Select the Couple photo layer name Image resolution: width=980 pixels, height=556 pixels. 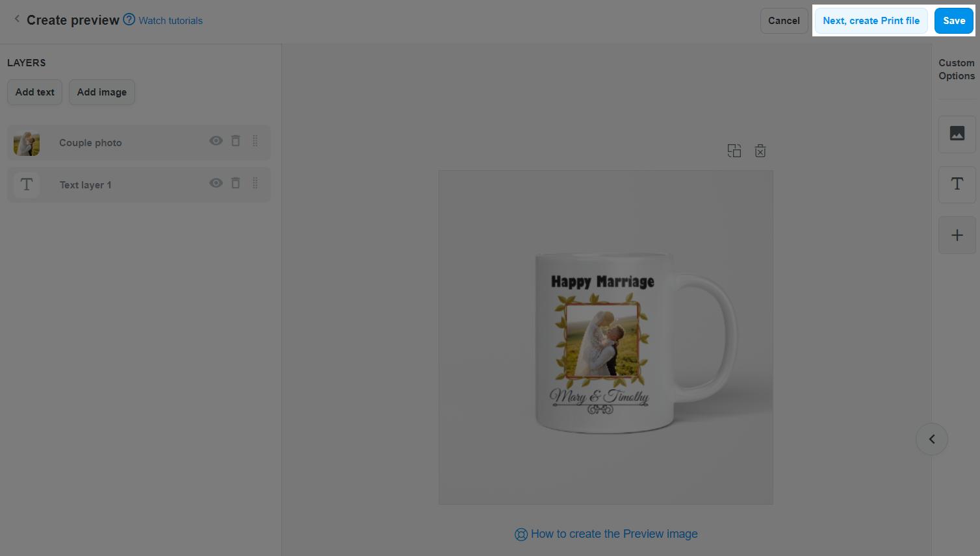pyautogui.click(x=90, y=143)
